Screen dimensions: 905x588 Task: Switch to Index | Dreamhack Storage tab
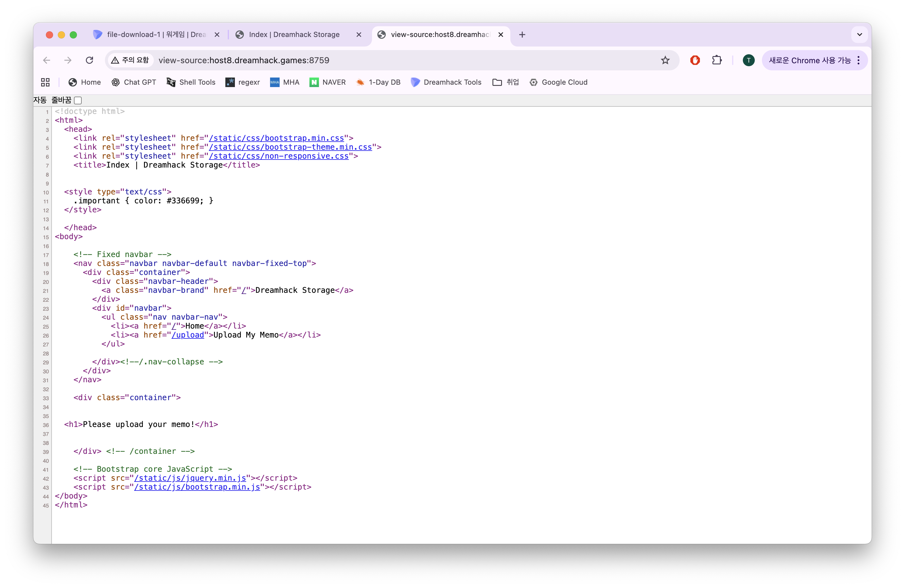click(294, 35)
